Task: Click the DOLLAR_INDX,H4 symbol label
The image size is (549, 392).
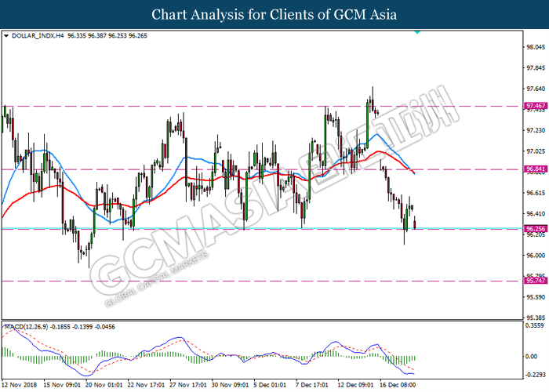Action: coord(38,36)
